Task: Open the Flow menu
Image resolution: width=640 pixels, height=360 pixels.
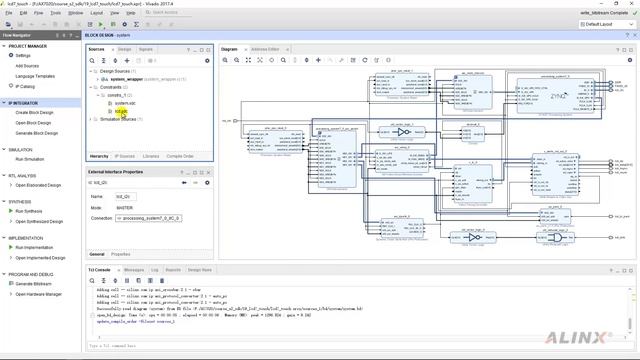Action: pos(38,13)
